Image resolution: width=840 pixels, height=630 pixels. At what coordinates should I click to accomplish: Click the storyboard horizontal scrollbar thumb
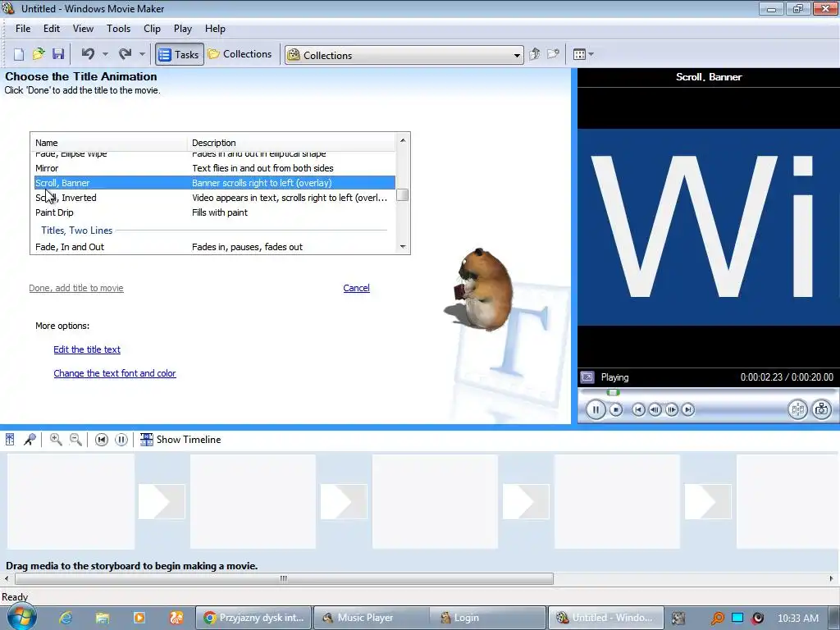click(x=284, y=578)
